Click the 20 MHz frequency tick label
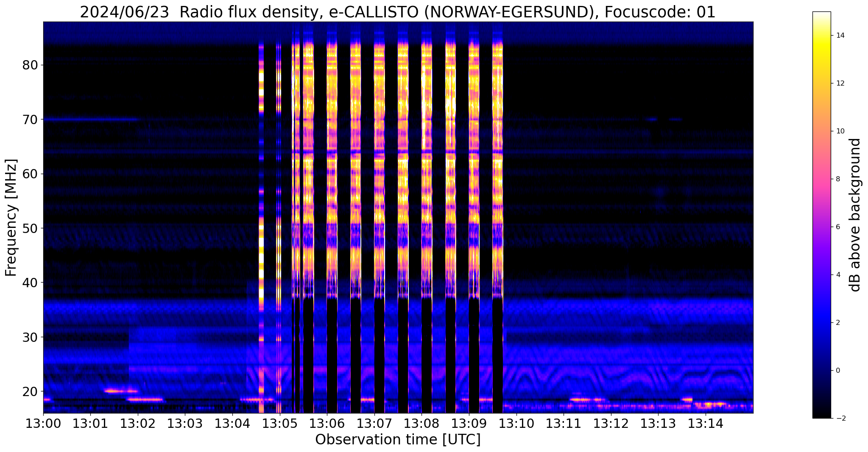The image size is (868, 452). pos(30,391)
